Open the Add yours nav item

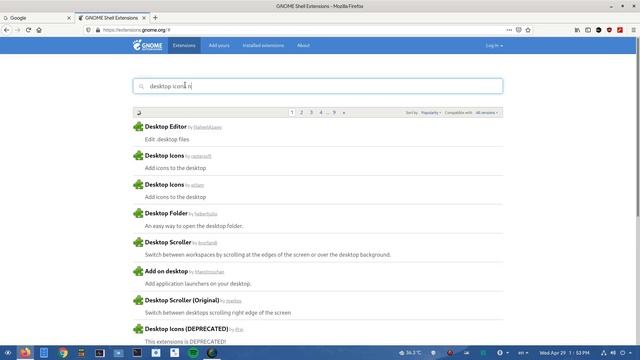click(x=219, y=46)
